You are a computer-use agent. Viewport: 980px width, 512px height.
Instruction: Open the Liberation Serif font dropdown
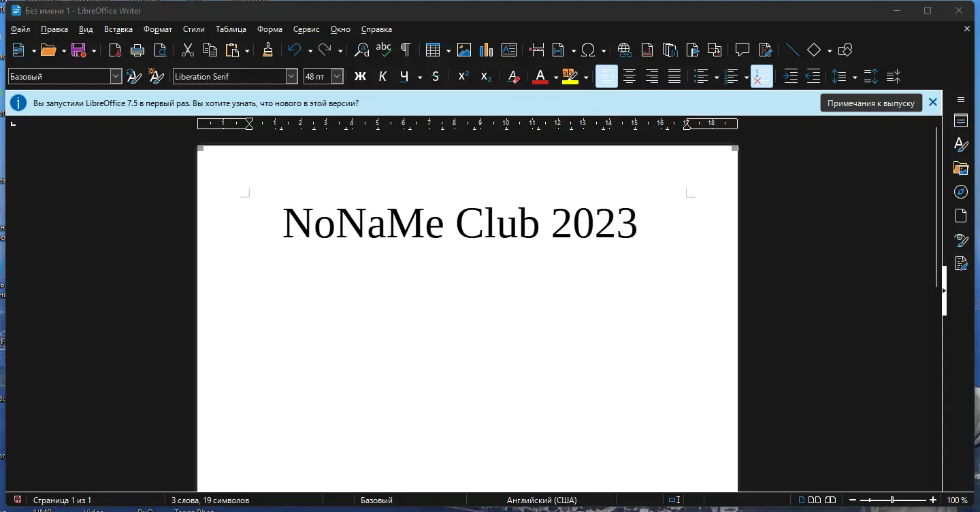291,76
